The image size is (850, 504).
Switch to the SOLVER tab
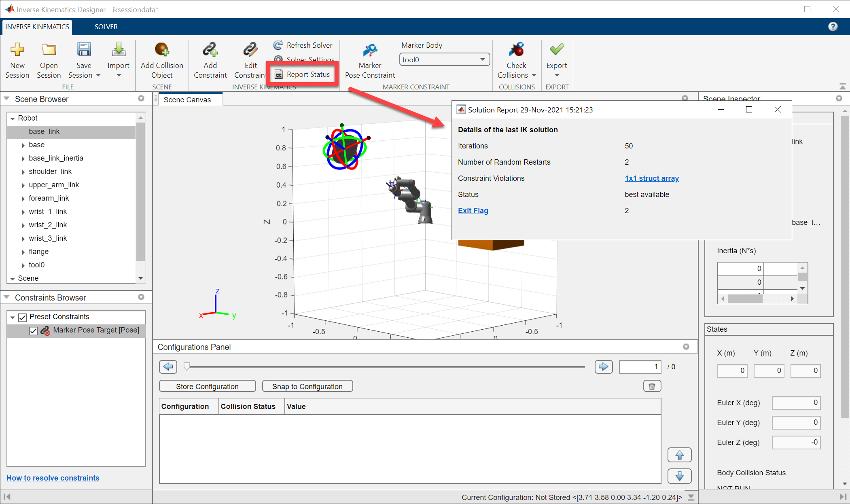coord(106,27)
